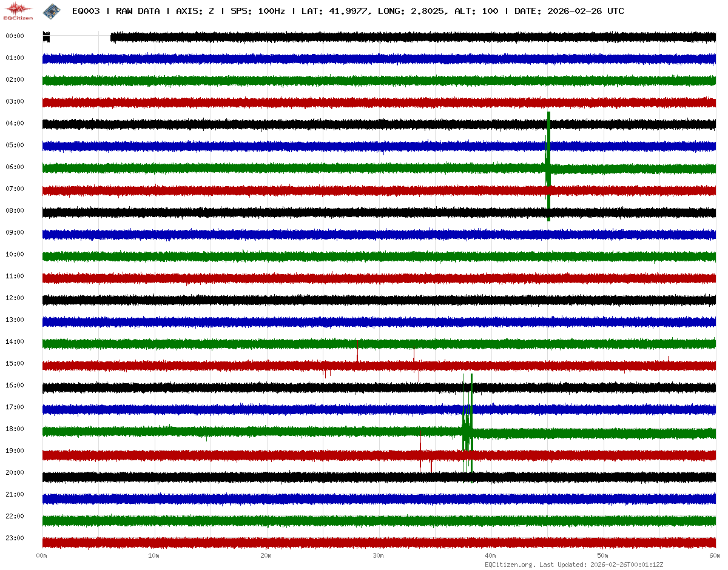Open the EQCitizen.org footer link
This screenshot has height=570, width=728.
point(510,565)
